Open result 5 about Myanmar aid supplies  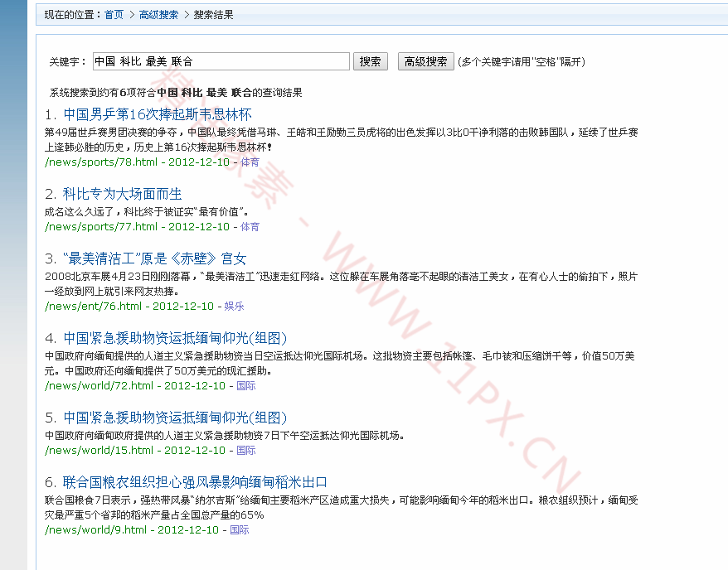coord(174,417)
